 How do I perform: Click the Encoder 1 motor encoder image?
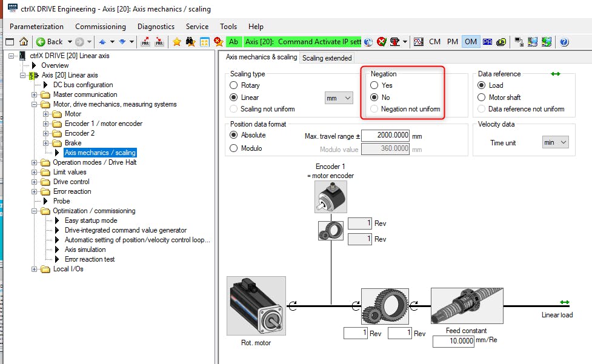[x=330, y=196]
